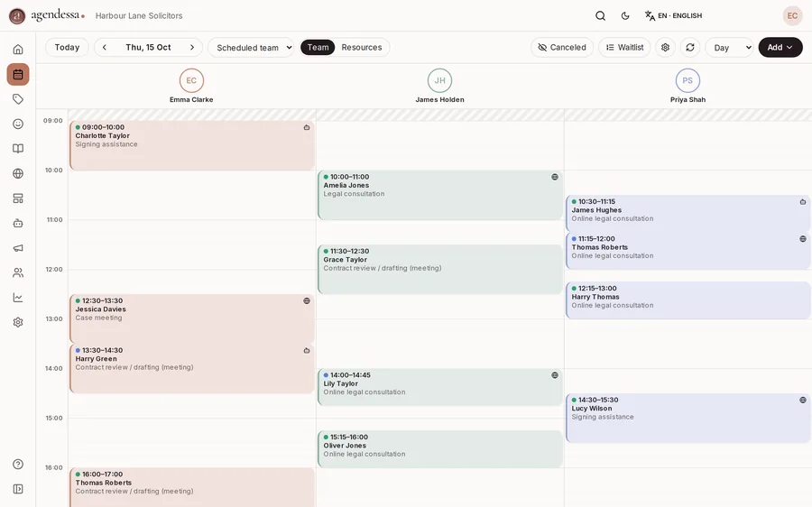Open the EC user avatar menu

click(792, 15)
